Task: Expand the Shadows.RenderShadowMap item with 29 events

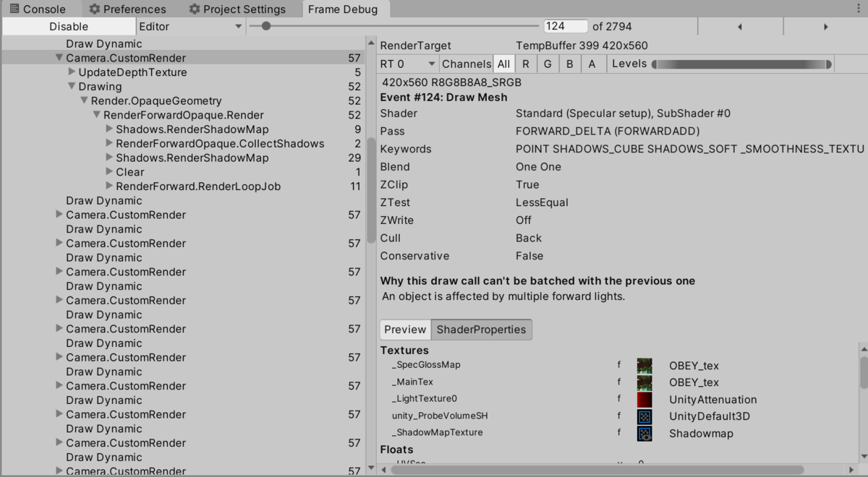Action: click(109, 158)
